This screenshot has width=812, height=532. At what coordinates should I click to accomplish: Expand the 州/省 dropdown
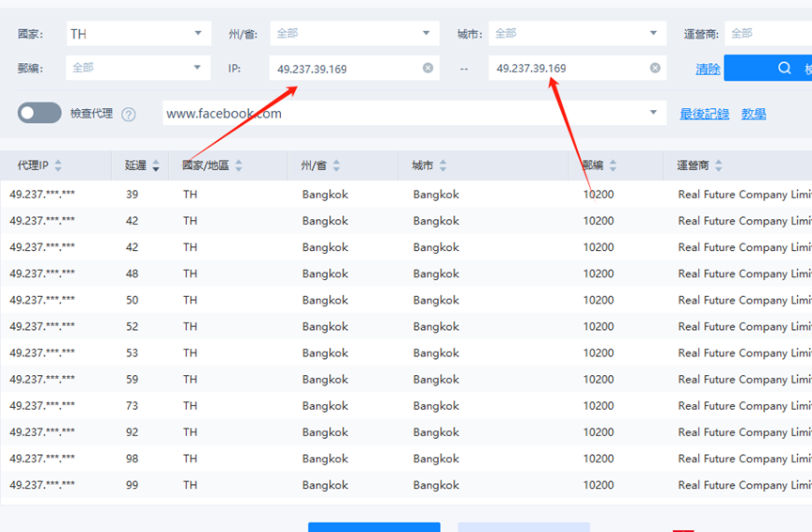[354, 34]
